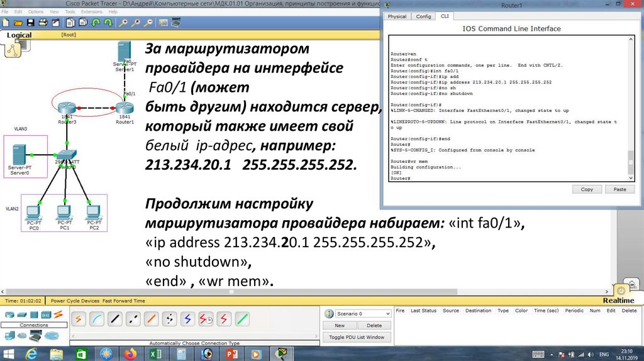
Task: Select the Hubs device category
Action: (34, 315)
